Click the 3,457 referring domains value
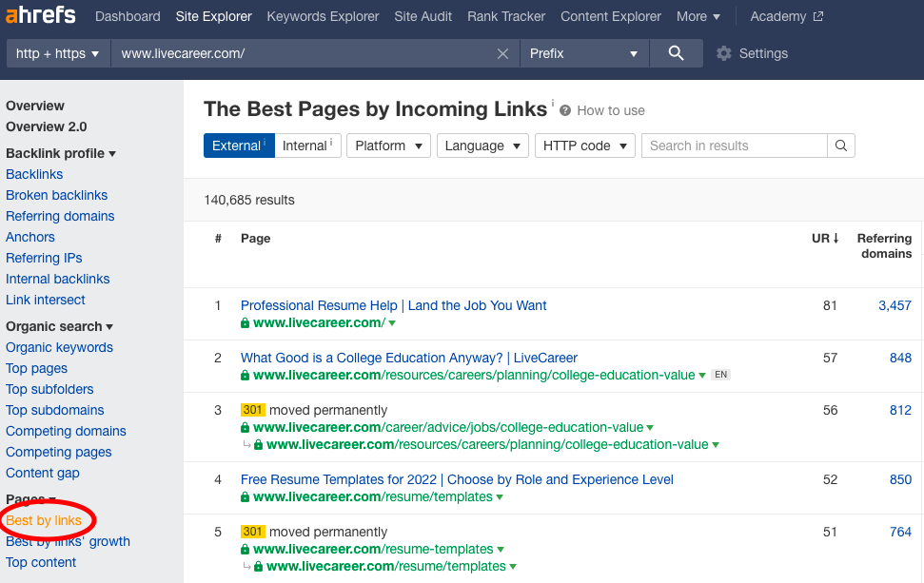The width and height of the screenshot is (924, 583). click(895, 305)
